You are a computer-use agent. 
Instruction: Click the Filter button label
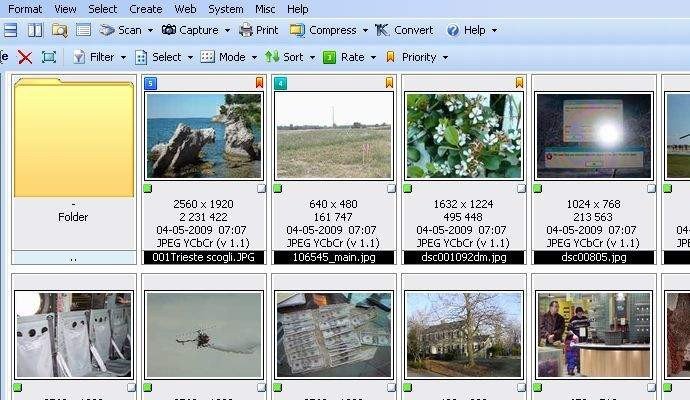pyautogui.click(x=102, y=57)
